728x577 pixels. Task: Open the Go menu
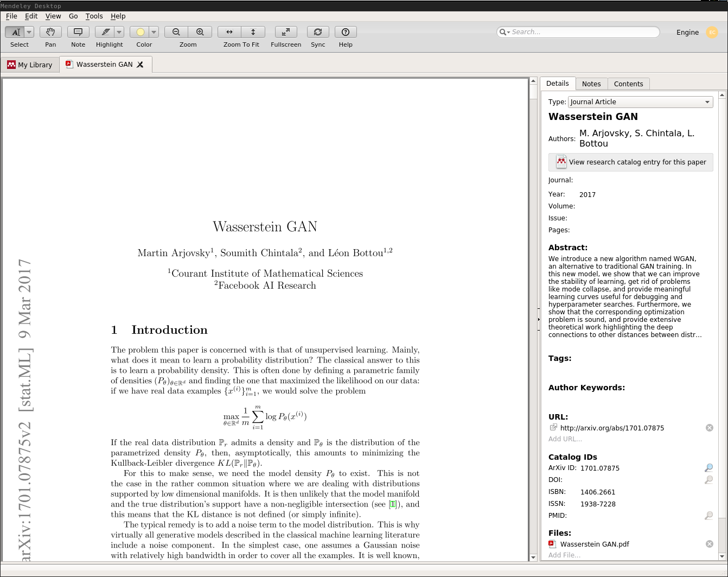(73, 16)
